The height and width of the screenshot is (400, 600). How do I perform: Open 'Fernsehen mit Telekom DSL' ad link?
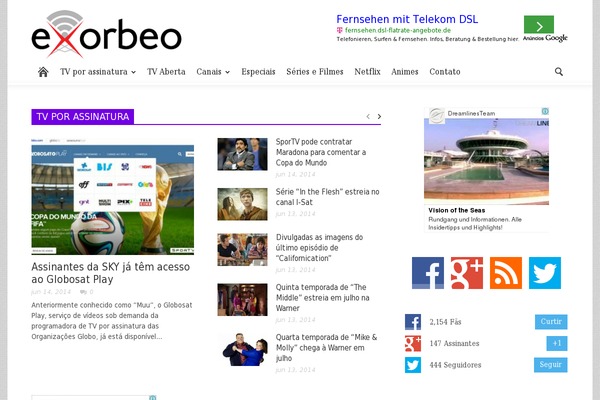coord(407,19)
